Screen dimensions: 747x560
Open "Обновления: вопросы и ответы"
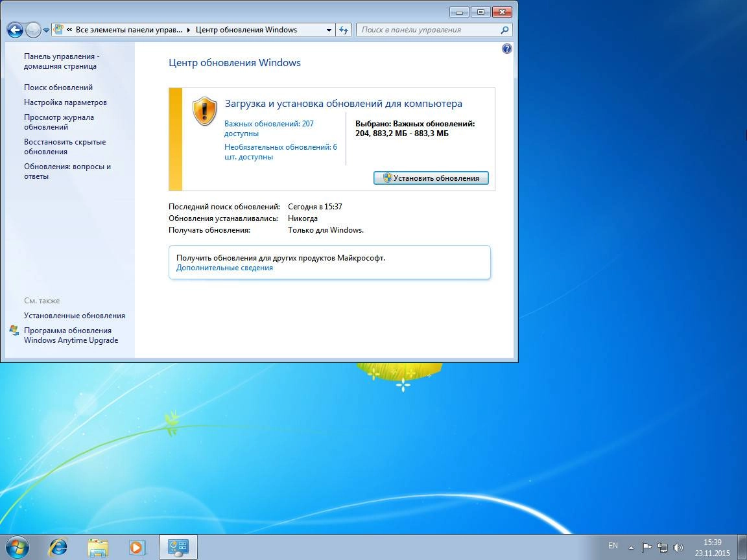pos(67,171)
